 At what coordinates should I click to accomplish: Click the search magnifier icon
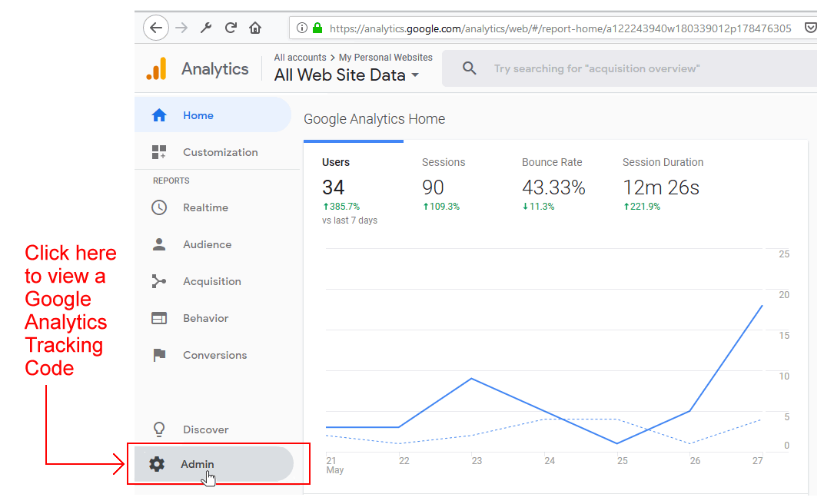click(x=470, y=68)
